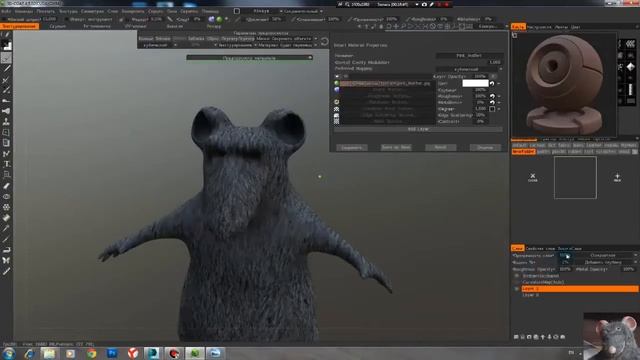The height and width of the screenshot is (360, 640).
Task: Expand options arrow beside Roughness row
Action: [x=499, y=96]
